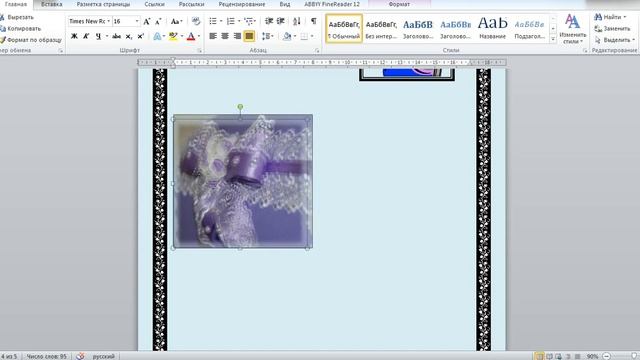
Task: Open ABBYY FineReader 12 tab
Action: click(332, 4)
